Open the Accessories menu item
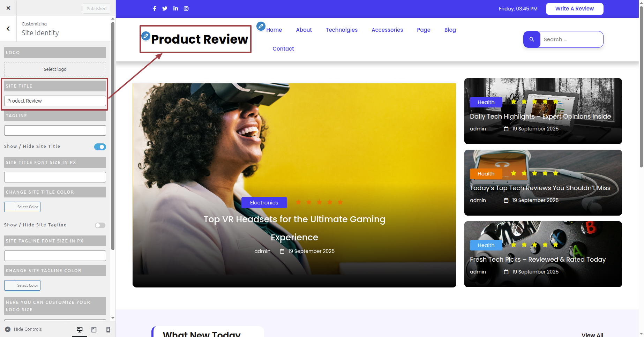The height and width of the screenshot is (337, 644). (387, 30)
